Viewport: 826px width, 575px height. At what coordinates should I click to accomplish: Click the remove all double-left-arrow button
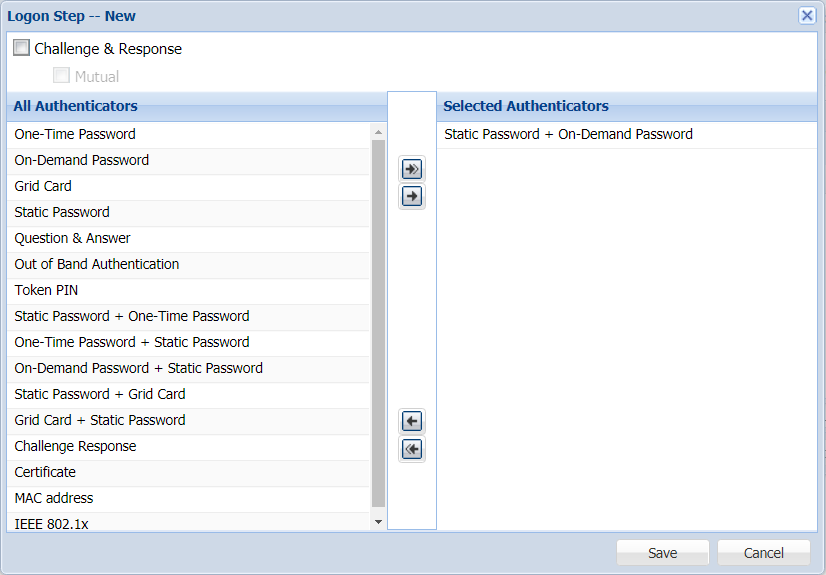pyautogui.click(x=412, y=449)
